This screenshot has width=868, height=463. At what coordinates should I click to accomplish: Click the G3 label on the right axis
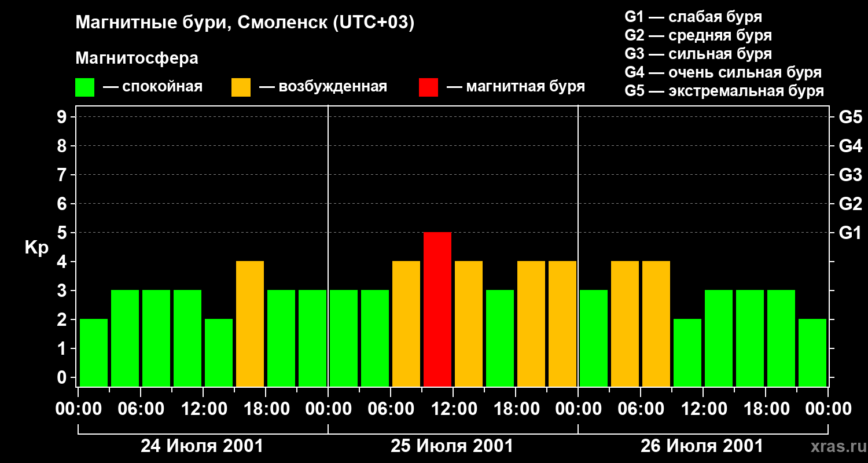[850, 175]
